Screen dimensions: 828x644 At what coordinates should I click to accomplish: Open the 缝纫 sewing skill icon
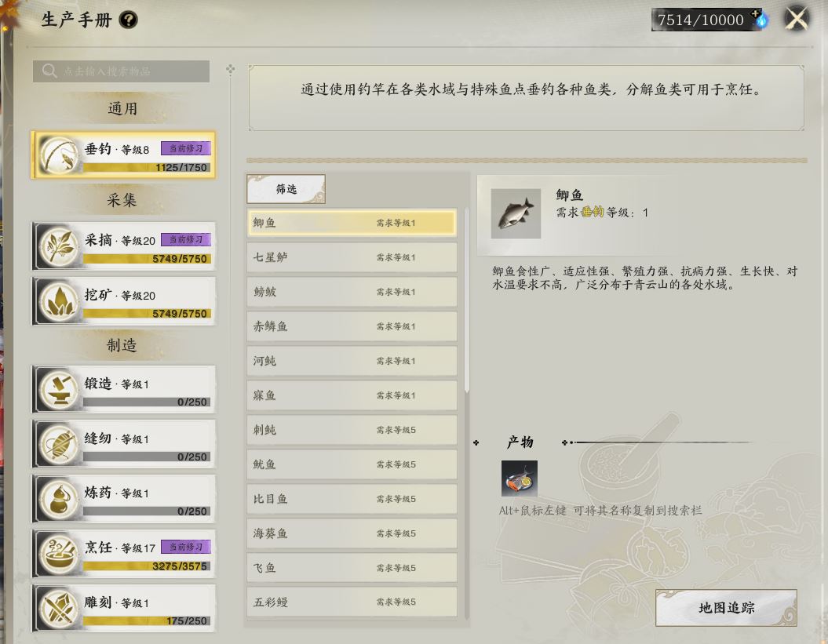(59, 445)
